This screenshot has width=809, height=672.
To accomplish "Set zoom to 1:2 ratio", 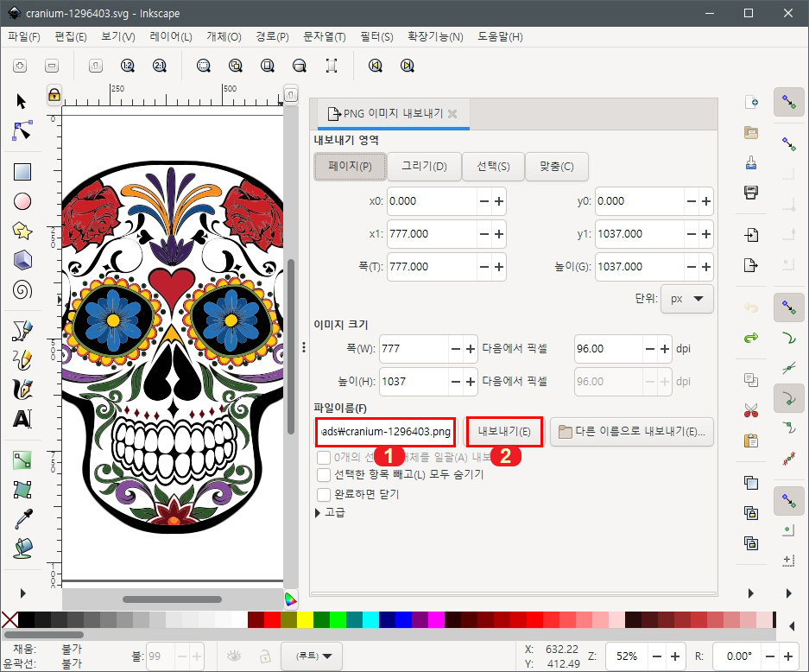I will coord(128,66).
